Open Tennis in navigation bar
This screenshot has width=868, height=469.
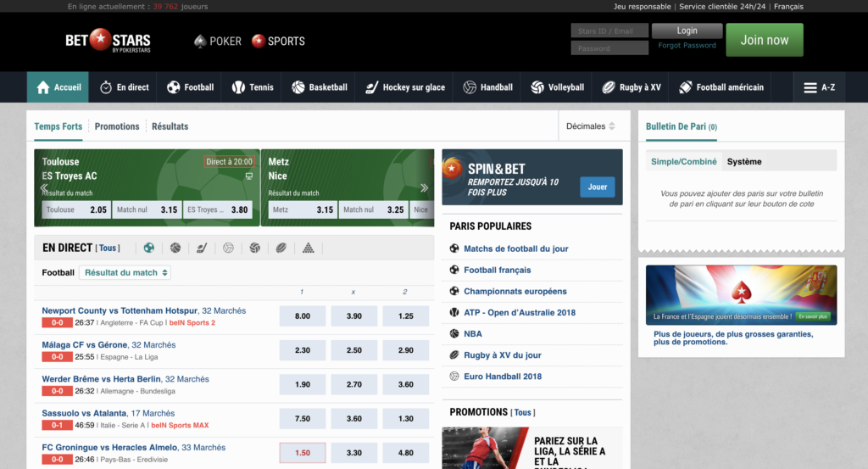[253, 87]
